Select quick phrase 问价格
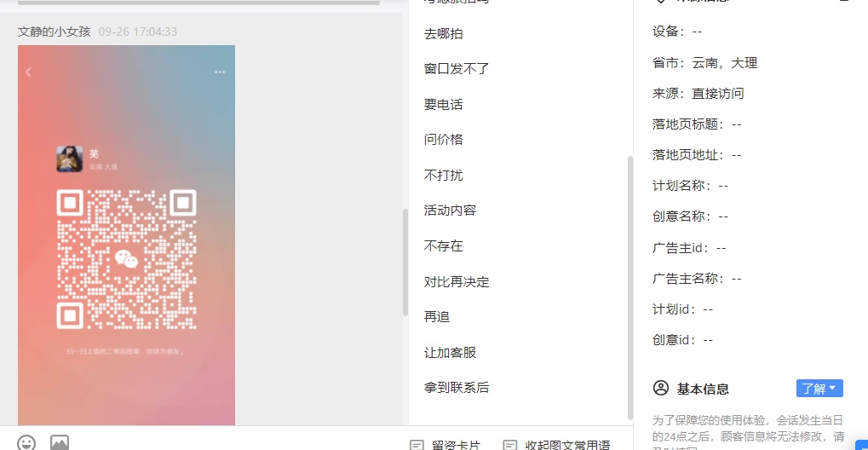Viewport: 868px width, 450px height. tap(444, 140)
